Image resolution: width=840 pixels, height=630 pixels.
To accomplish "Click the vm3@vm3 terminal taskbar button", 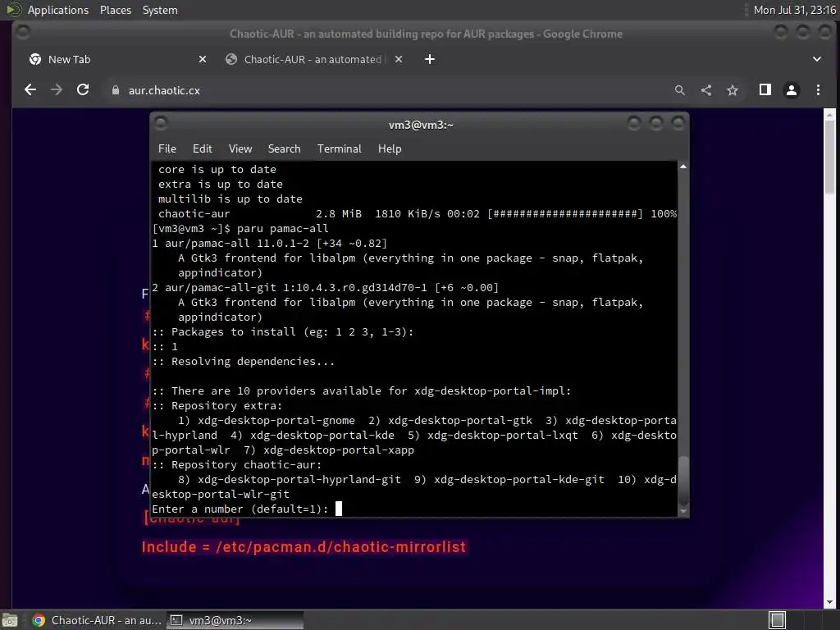I will 235,620.
